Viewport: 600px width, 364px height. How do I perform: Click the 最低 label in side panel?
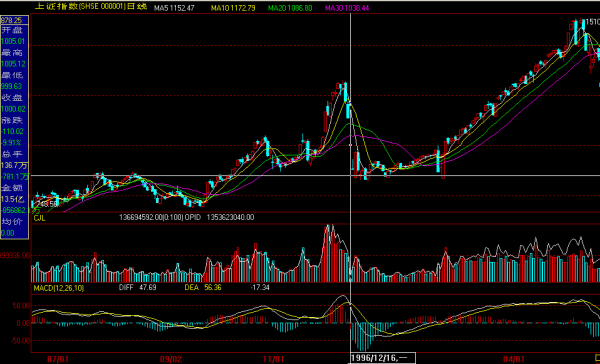[12, 75]
